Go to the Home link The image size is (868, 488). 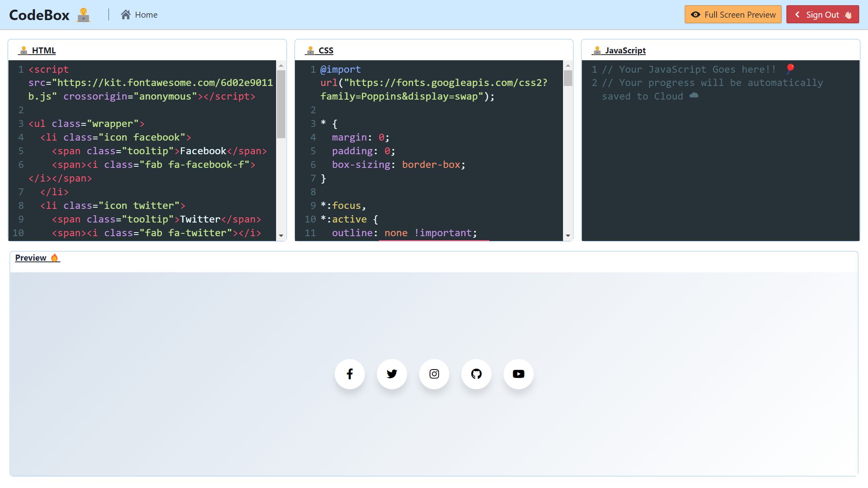(146, 15)
